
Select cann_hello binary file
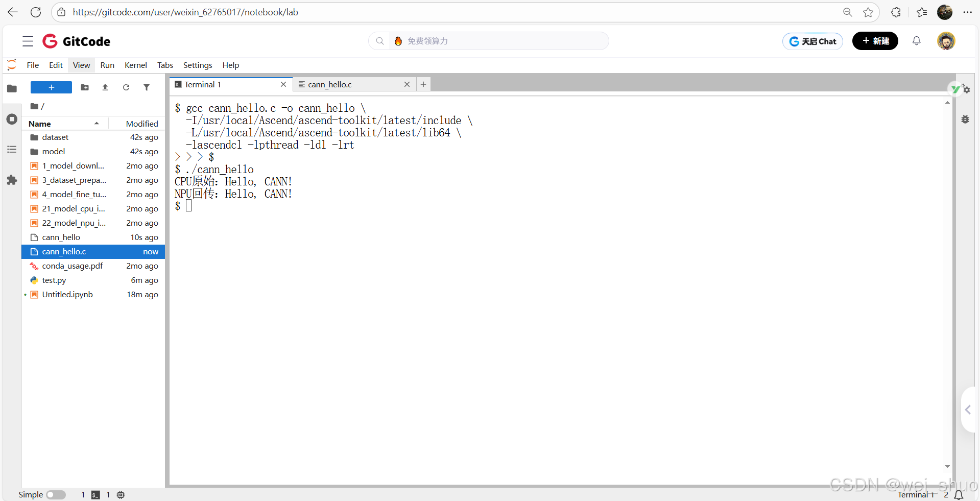pyautogui.click(x=93, y=237)
